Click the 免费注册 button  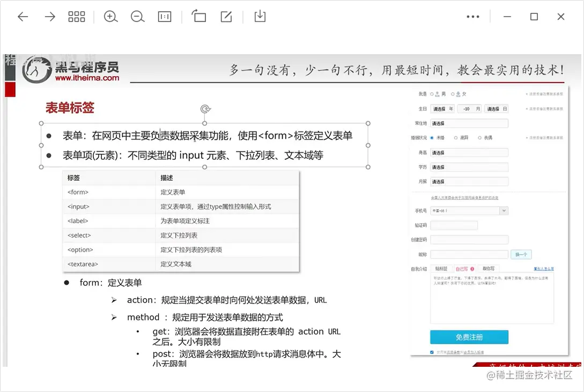pos(469,337)
